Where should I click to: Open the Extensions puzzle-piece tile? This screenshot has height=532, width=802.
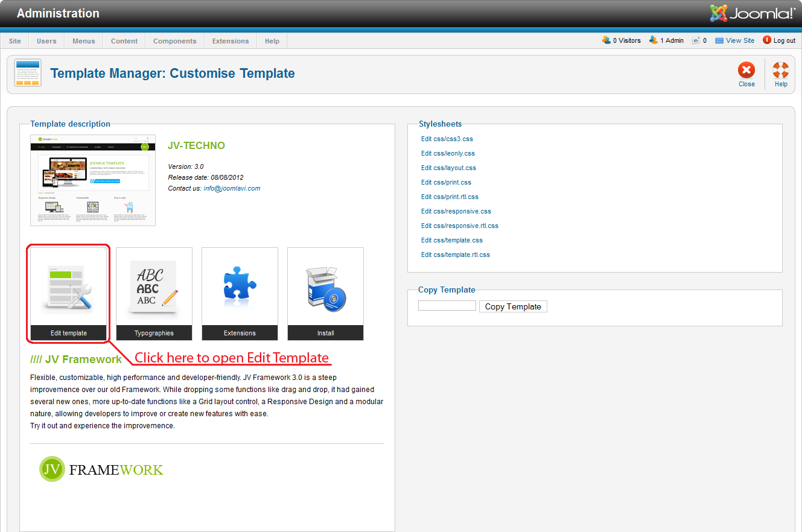point(240,294)
